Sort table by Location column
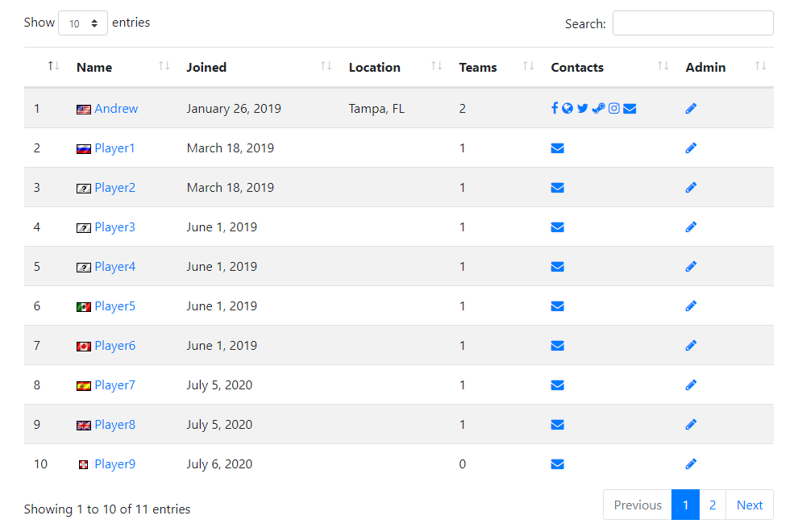The image size is (798, 532). point(396,67)
